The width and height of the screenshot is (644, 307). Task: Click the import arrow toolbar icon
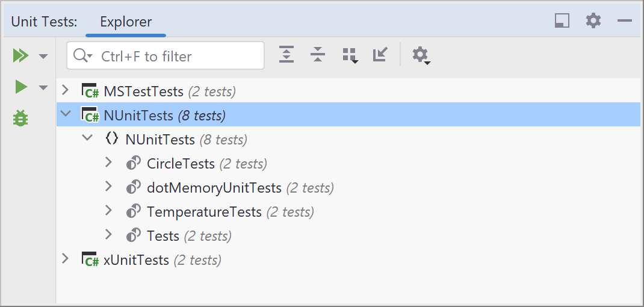[380, 55]
